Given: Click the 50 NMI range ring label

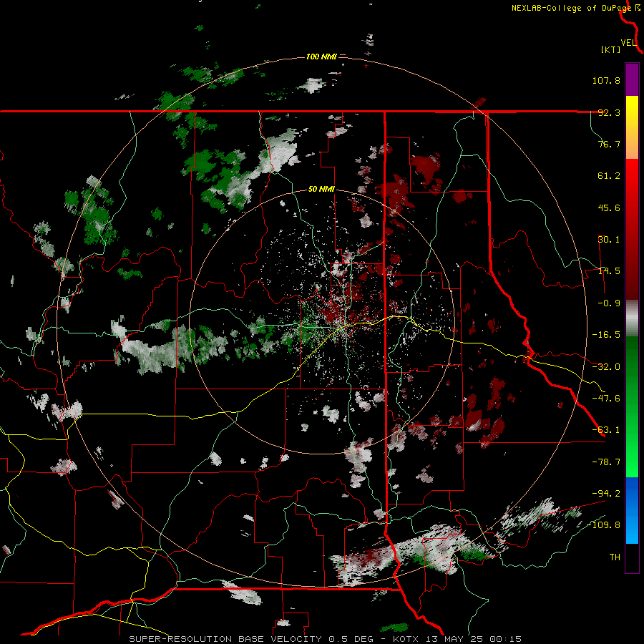Looking at the screenshot, I should coord(321,190).
